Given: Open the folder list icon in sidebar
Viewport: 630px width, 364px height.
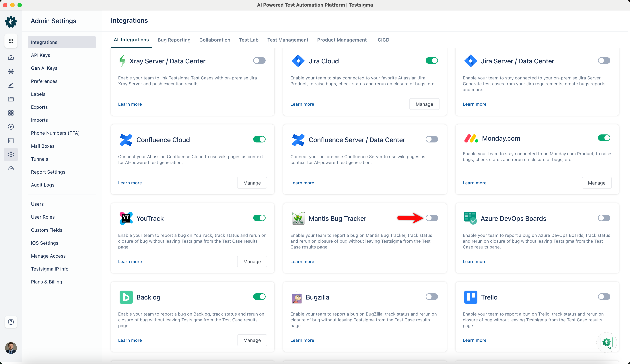Looking at the screenshot, I should pyautogui.click(x=11, y=99).
